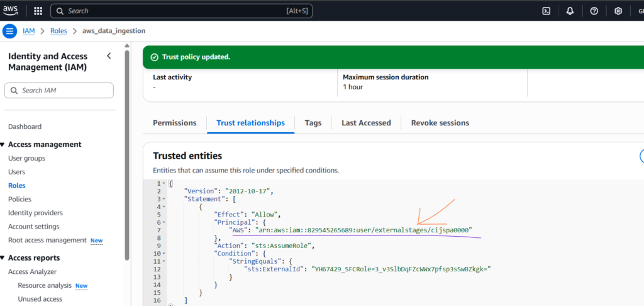Screen dimensions: 644x306
Task: Fold the Statement array on line 3
Action: pos(164,199)
